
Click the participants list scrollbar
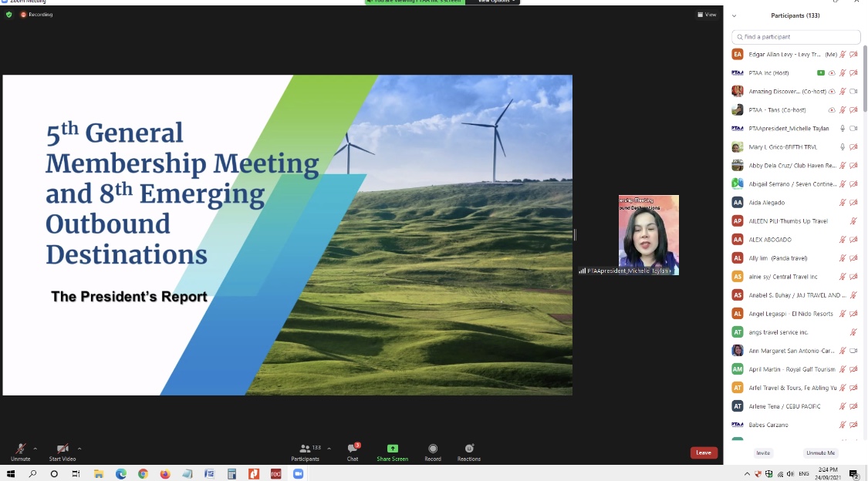point(865,80)
